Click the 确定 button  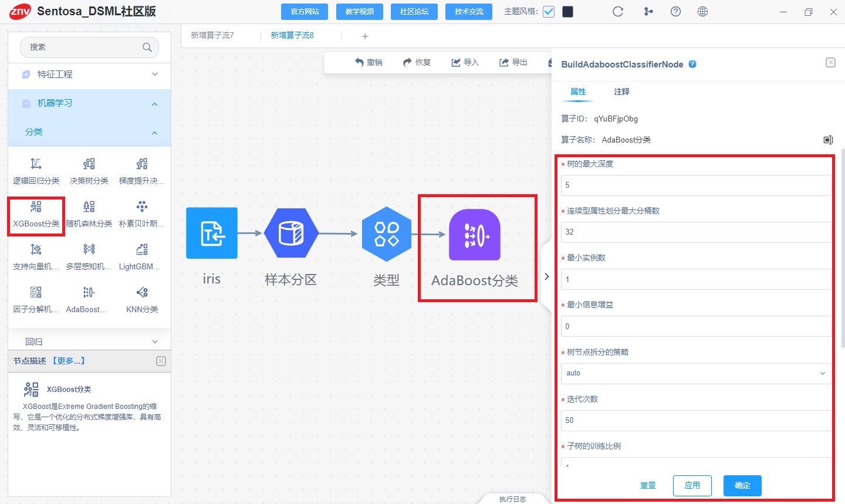tap(742, 485)
